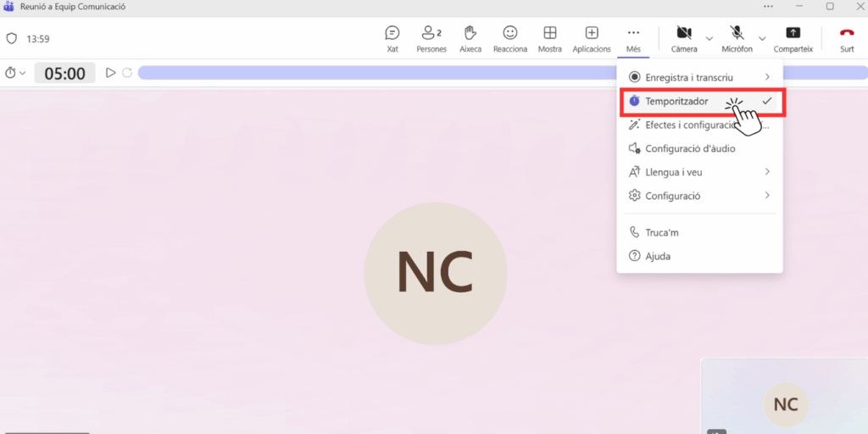Open the timer icon dropdown
Image resolution: width=868 pixels, height=434 pixels.
tap(15, 73)
